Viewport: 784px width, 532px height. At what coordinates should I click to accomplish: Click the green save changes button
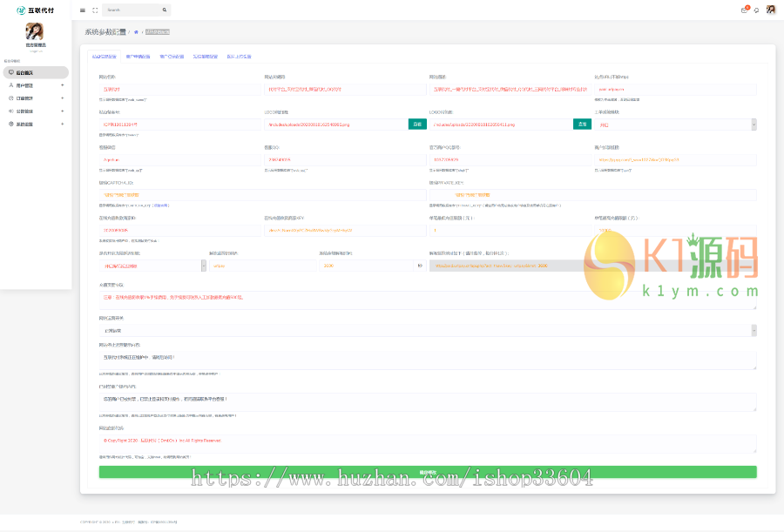pos(427,472)
